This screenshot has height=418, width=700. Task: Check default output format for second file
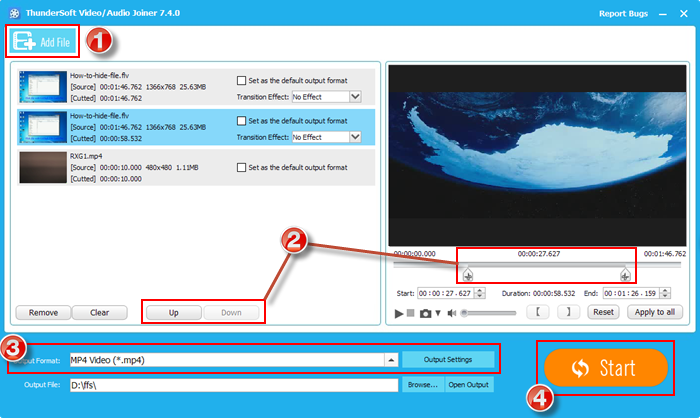coord(241,121)
